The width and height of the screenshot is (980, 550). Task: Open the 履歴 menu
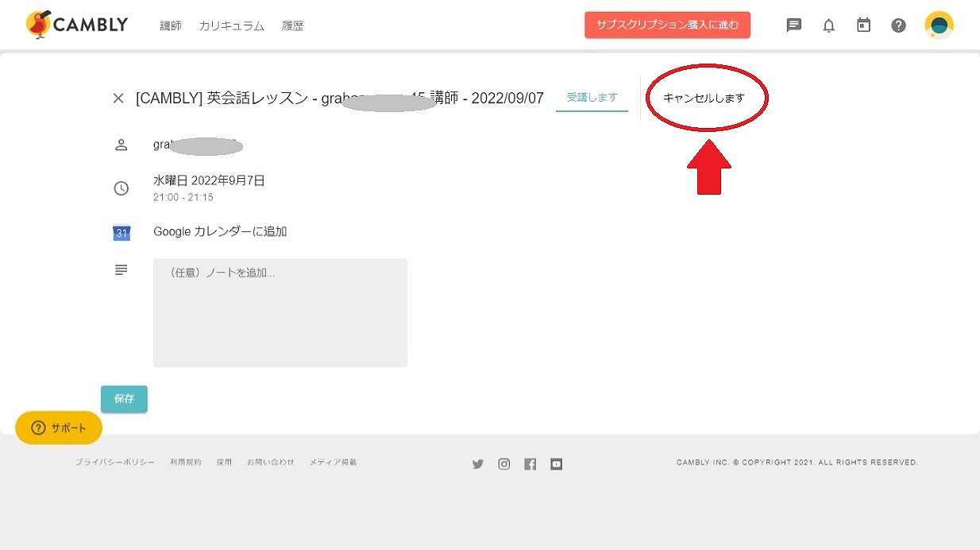292,26
